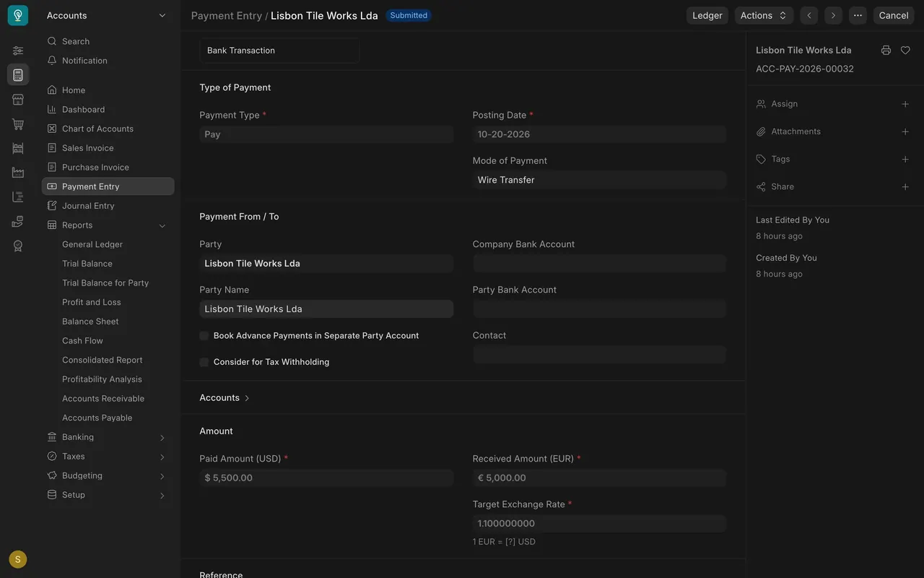
Task: Open Chart of Accounts in the sidebar
Action: [108, 129]
